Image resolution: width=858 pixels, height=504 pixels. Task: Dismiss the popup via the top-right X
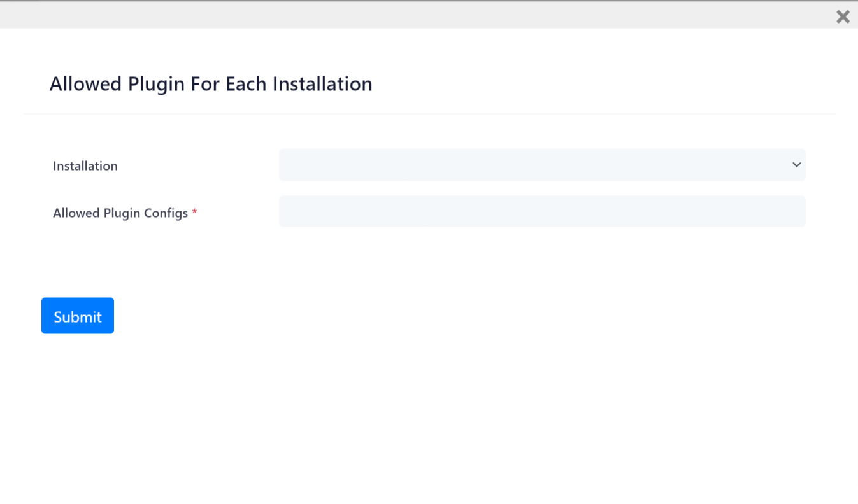(843, 17)
